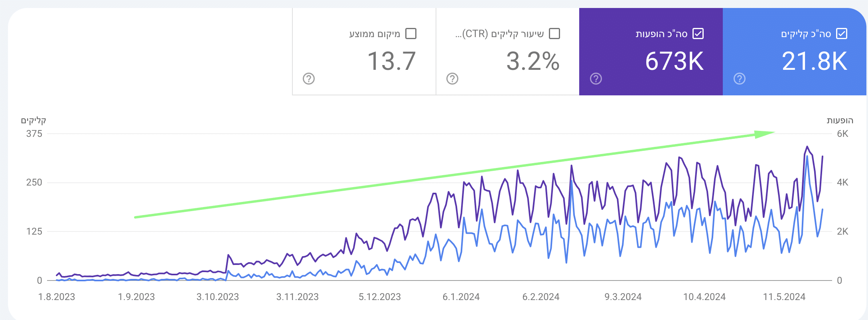Click the 3.11.2023 date label
This screenshot has height=320, width=868.
pos(298,297)
